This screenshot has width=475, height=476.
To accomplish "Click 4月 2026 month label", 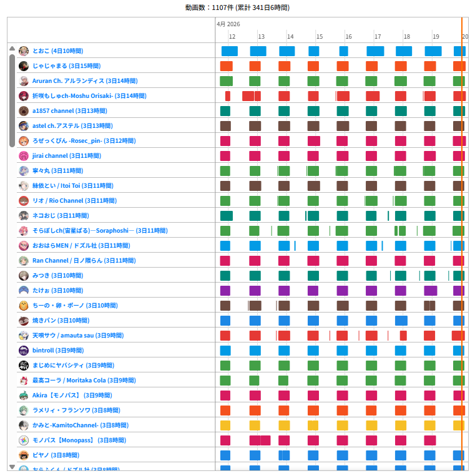I will coord(228,24).
